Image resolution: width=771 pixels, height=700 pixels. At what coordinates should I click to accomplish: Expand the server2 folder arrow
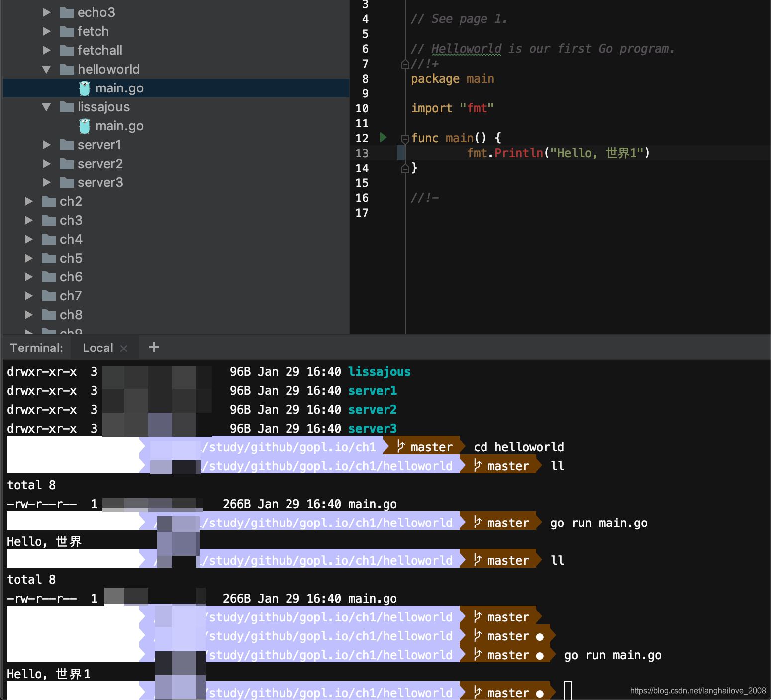click(47, 164)
